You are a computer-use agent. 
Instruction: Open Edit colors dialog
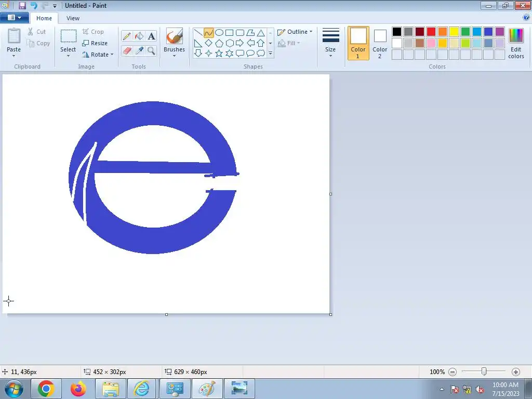(x=516, y=43)
